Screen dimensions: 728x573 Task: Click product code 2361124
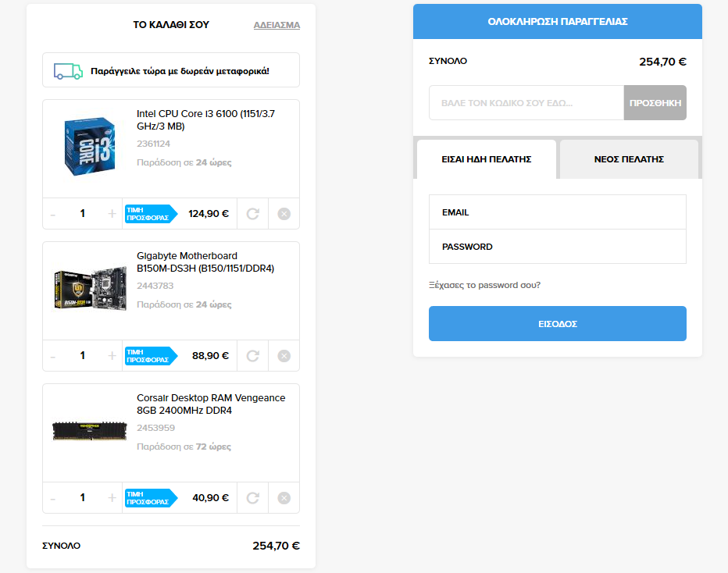point(153,144)
